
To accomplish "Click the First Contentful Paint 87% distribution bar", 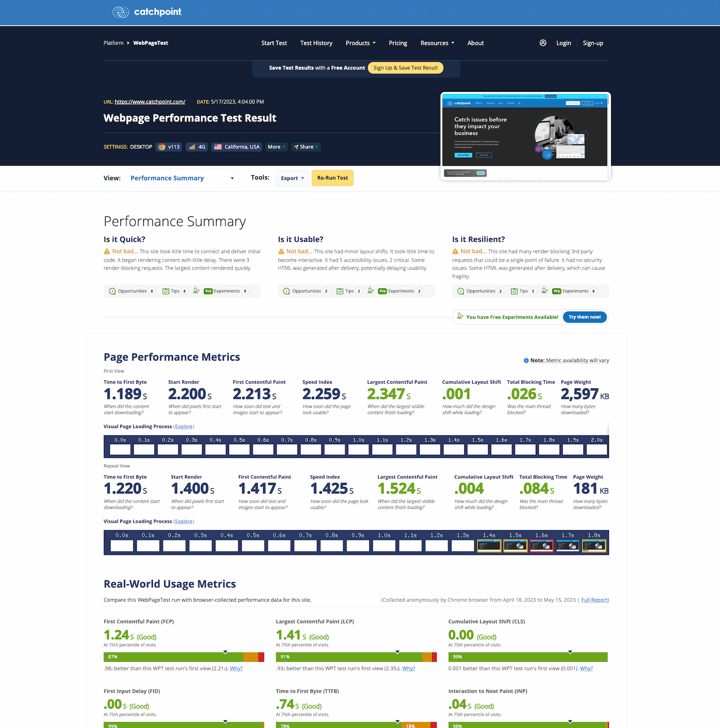I will click(x=184, y=657).
